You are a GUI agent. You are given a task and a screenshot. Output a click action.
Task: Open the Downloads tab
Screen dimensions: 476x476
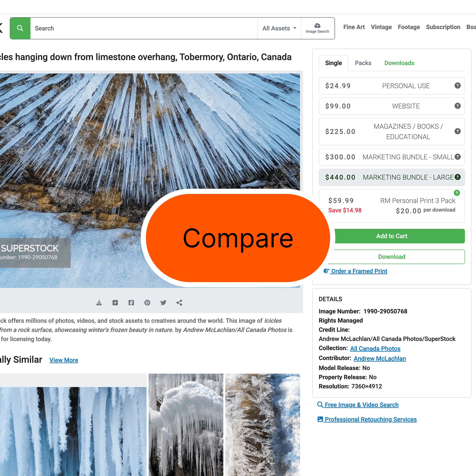[399, 63]
